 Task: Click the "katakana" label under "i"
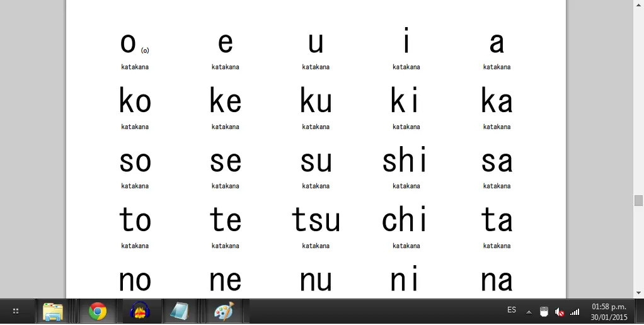[x=406, y=67]
